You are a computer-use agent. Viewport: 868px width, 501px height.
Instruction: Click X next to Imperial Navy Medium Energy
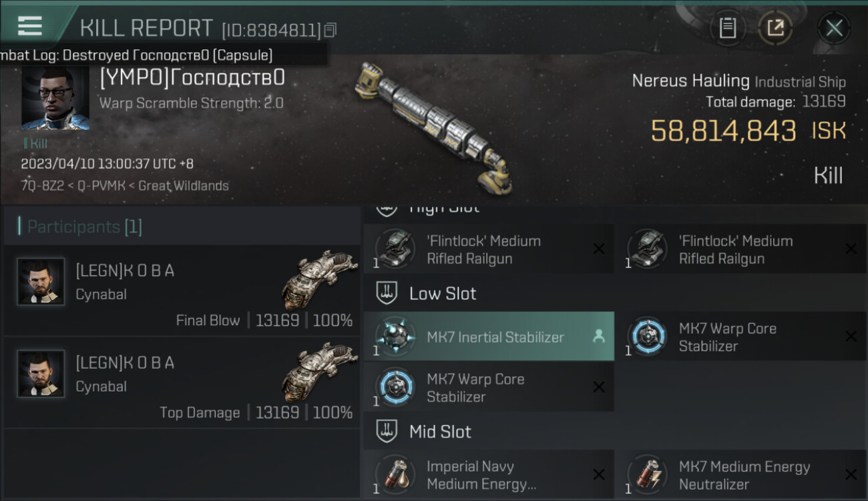pos(598,475)
